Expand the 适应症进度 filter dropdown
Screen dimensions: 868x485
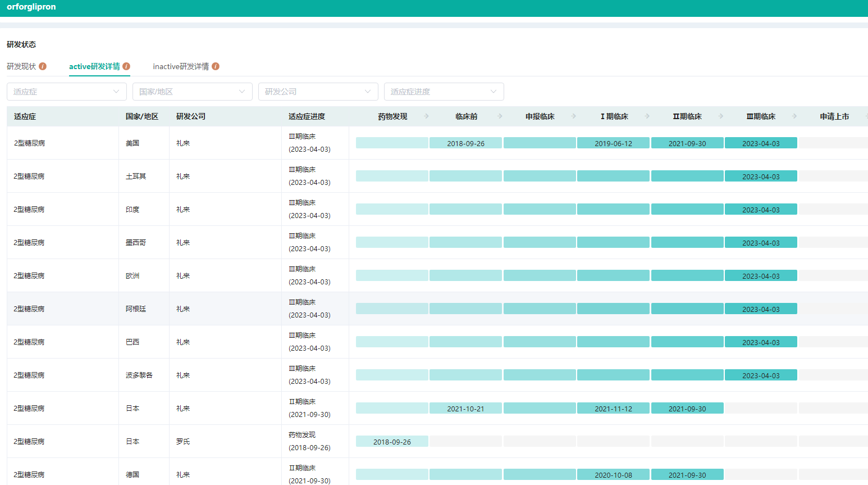(444, 92)
